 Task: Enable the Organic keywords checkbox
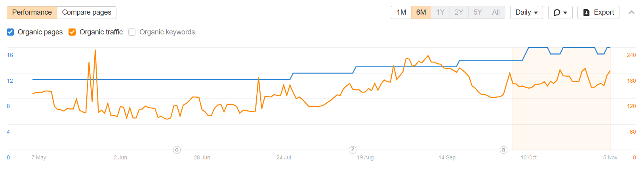[132, 32]
